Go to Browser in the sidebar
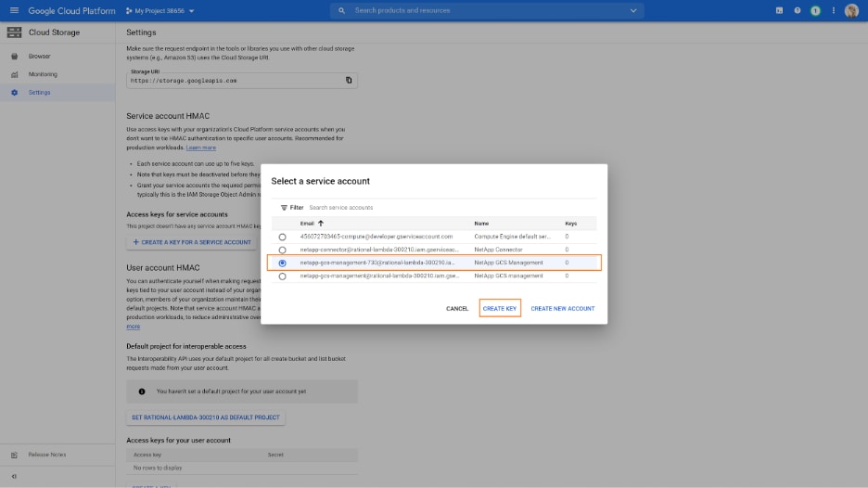 pyautogui.click(x=39, y=57)
